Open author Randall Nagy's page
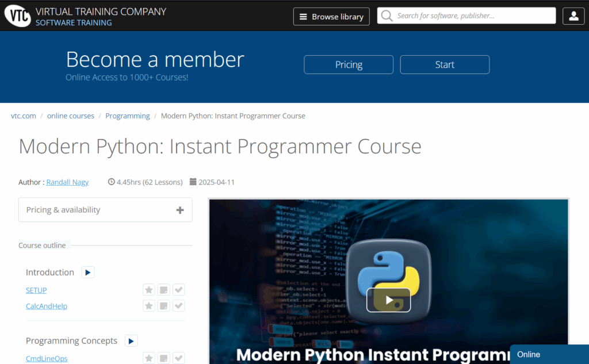The height and width of the screenshot is (364, 589). [x=67, y=182]
